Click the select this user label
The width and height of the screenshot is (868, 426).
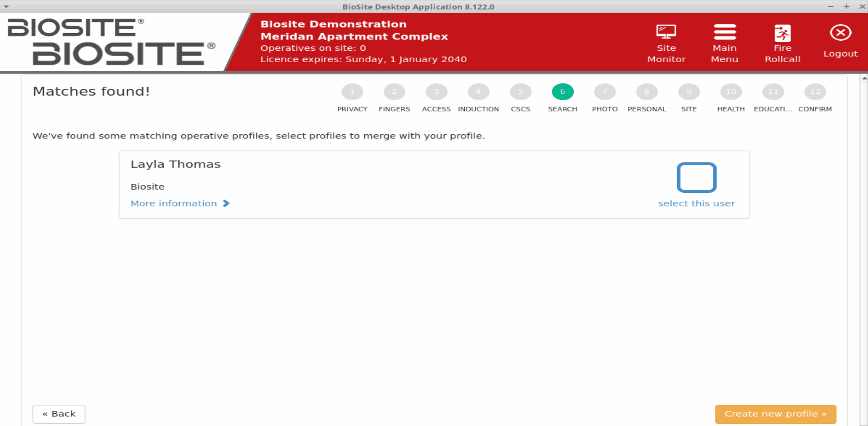click(696, 203)
